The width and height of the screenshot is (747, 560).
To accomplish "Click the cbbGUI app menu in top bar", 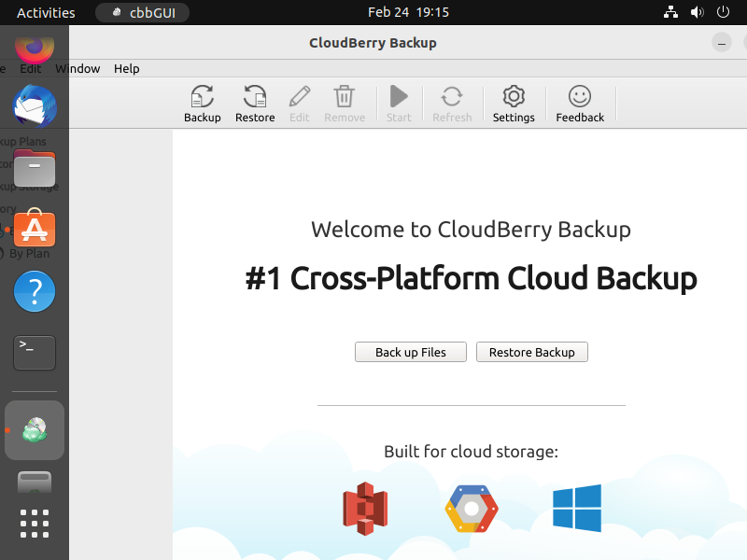I will tap(143, 12).
